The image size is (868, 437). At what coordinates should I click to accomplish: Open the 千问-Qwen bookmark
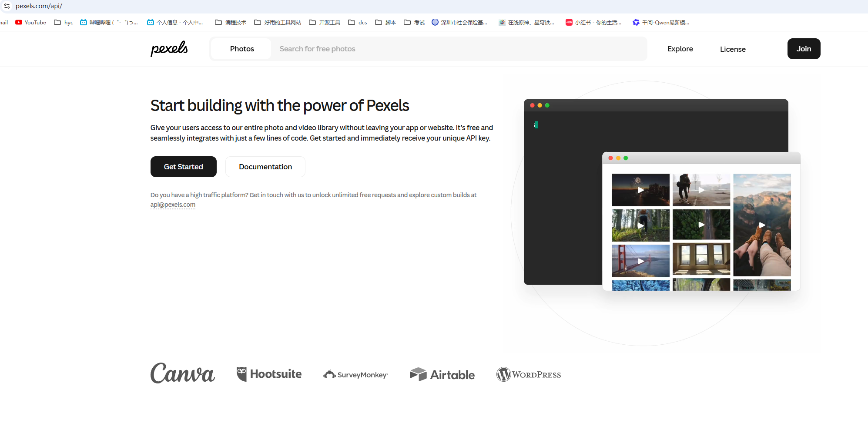tap(661, 22)
